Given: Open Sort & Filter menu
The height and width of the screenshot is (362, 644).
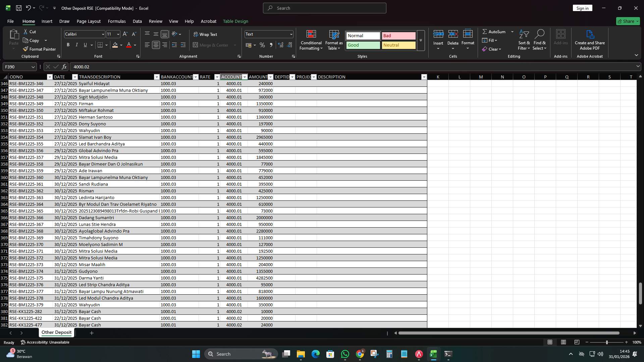Looking at the screenshot, I should [524, 40].
